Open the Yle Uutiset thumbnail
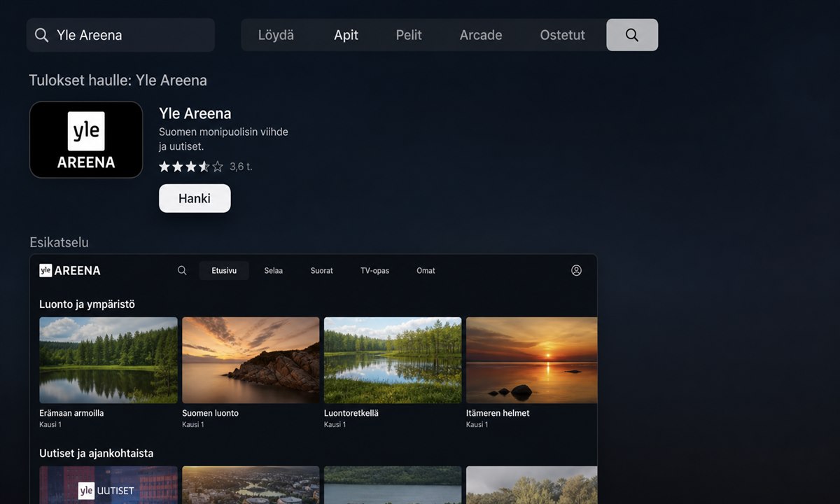 [108, 485]
